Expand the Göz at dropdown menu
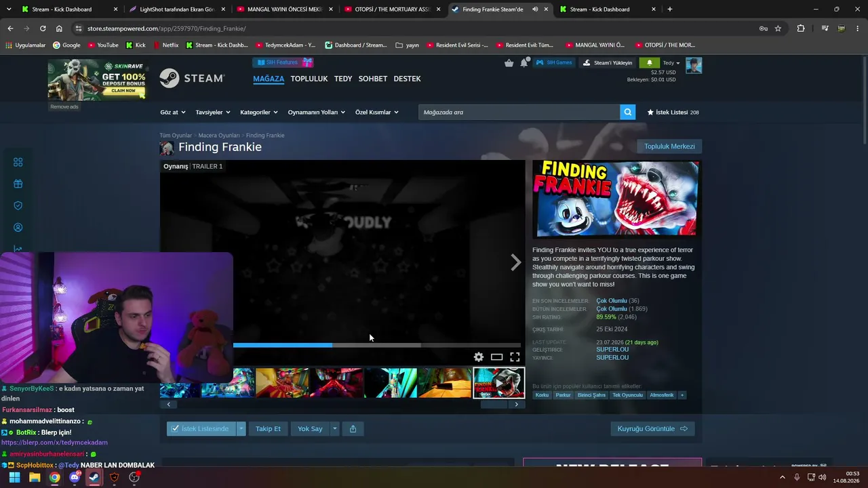 (x=172, y=113)
